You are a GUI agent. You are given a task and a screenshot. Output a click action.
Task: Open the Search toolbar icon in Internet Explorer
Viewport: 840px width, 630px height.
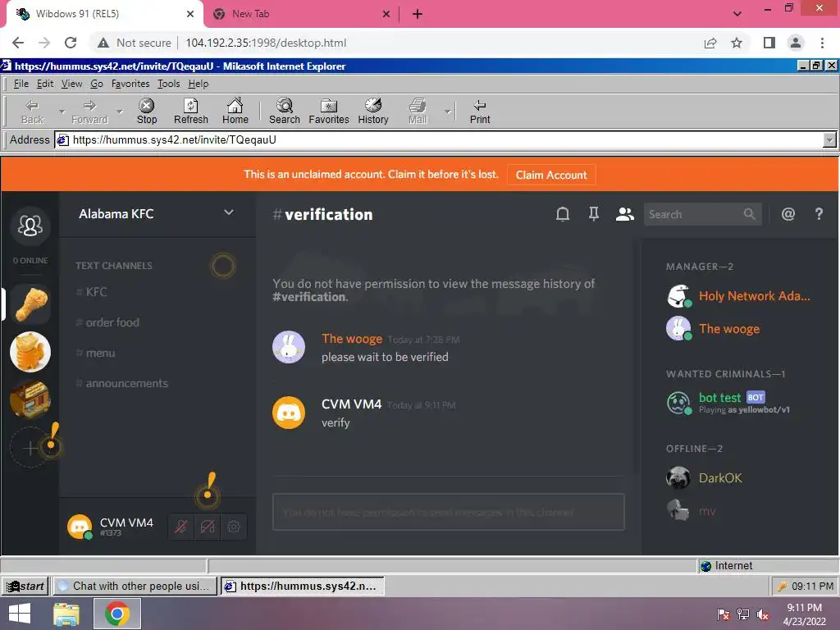coord(285,112)
